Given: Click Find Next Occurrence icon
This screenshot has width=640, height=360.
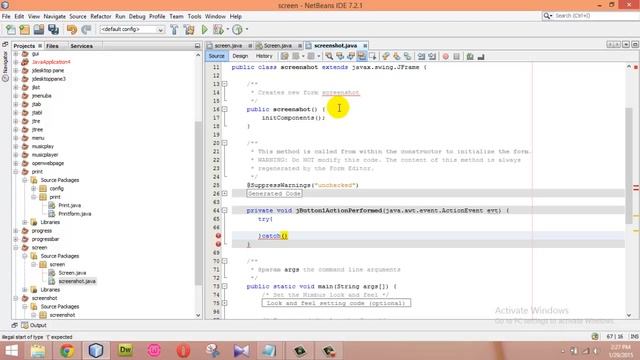Looking at the screenshot, I should point(351,56).
